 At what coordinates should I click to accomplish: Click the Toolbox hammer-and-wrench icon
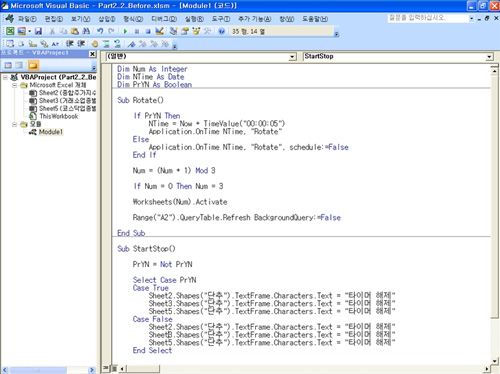(207, 31)
